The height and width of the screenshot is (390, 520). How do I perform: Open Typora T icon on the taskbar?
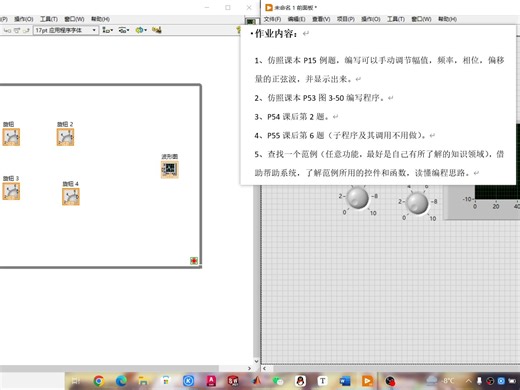click(x=322, y=381)
